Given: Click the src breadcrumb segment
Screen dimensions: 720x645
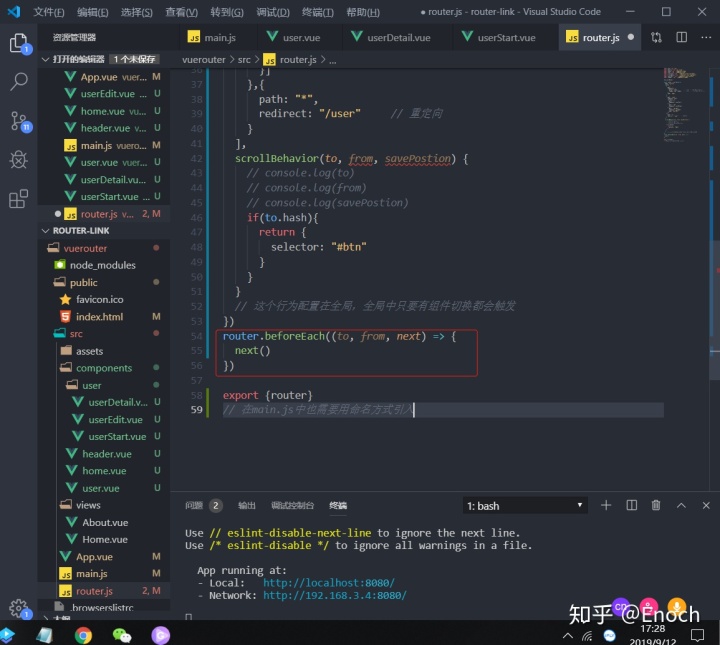Looking at the screenshot, I should 244,59.
